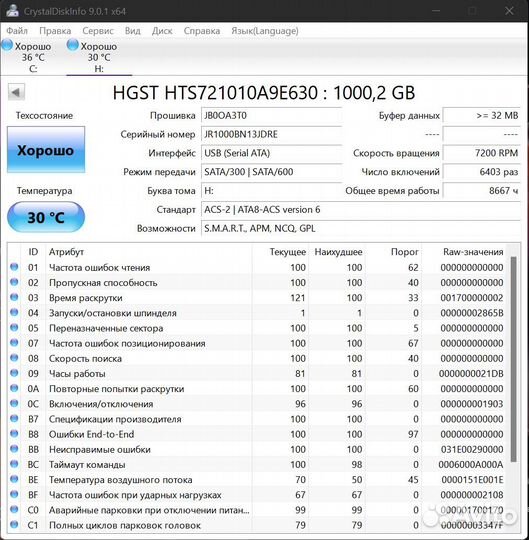
Task: Open the Справка menu
Action: pyautogui.click(x=202, y=31)
